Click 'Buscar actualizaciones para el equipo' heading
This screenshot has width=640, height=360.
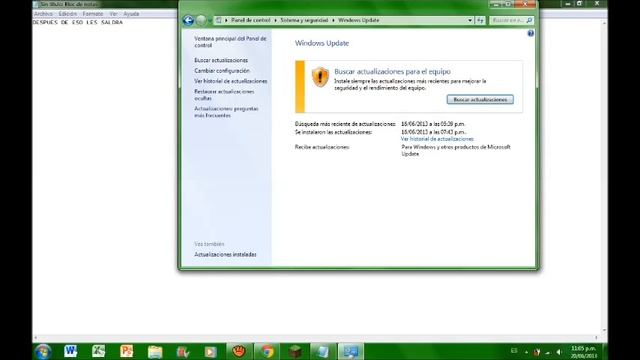click(x=392, y=71)
